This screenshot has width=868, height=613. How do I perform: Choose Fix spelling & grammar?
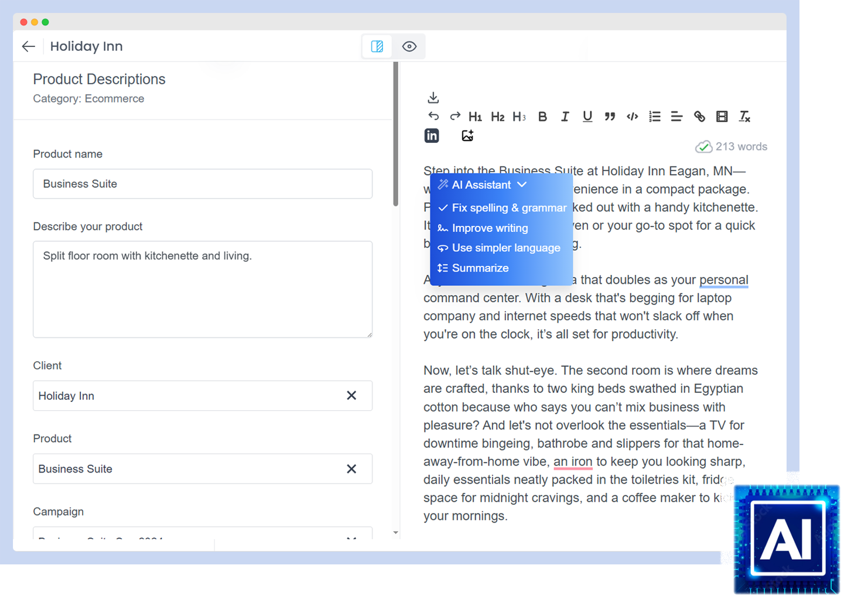(502, 208)
